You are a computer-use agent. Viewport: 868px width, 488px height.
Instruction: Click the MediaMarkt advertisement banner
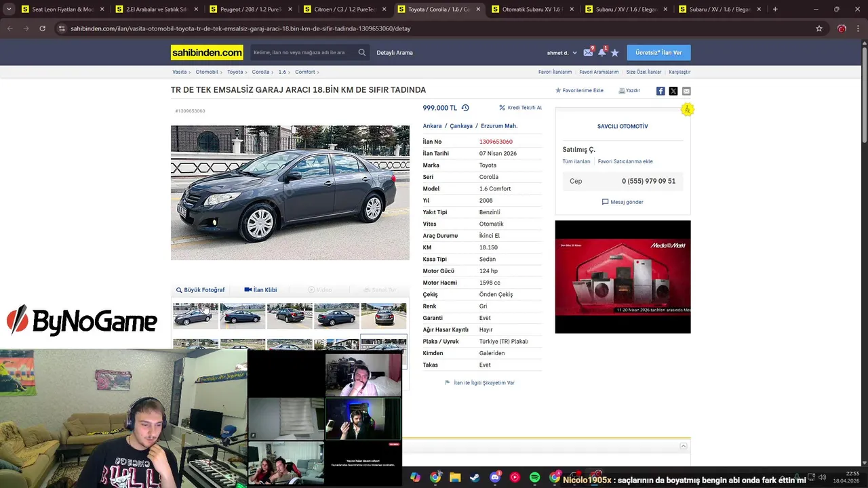pos(623,277)
